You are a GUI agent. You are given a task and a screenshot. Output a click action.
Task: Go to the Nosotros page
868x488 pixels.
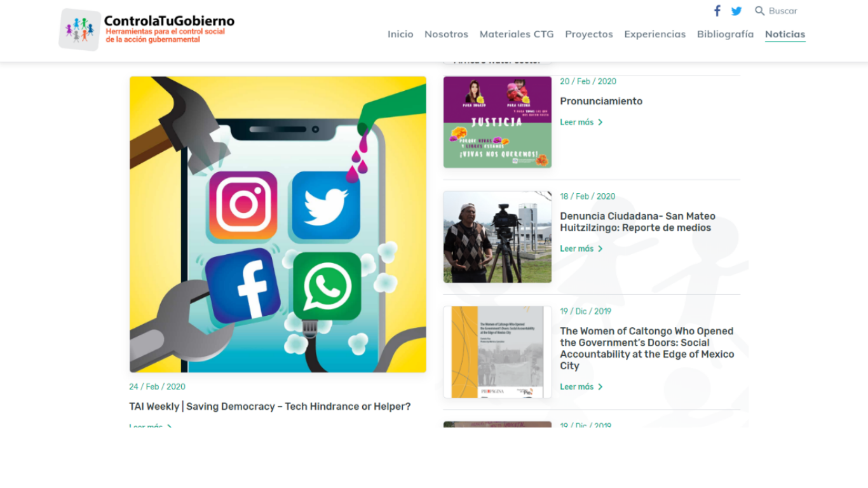coord(446,34)
